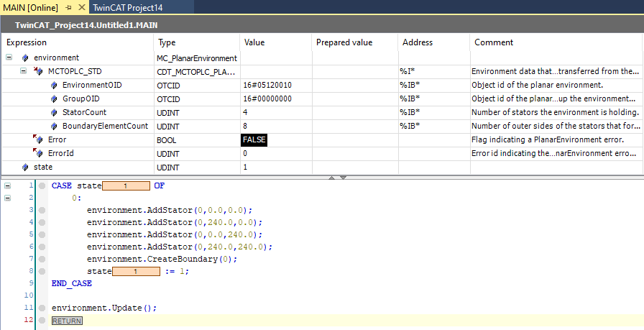Click environment.Update(); on line 11
Viewport: 644px width, 330px height.
(104, 308)
